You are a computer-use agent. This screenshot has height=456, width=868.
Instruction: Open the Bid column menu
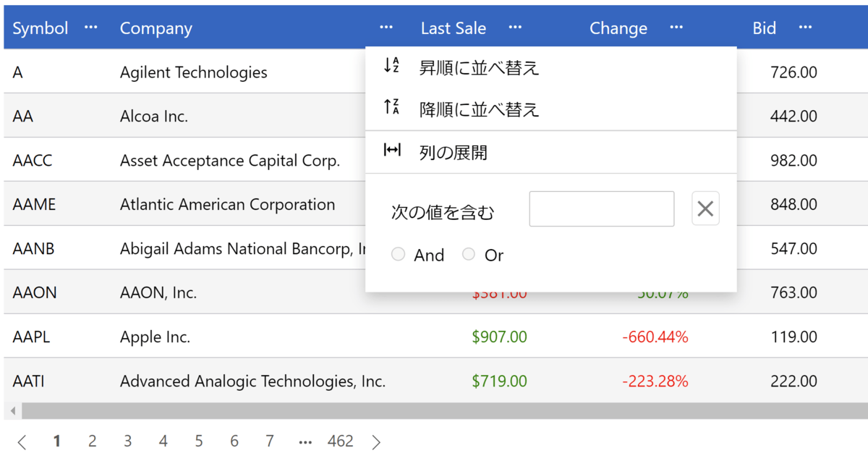pyautogui.click(x=805, y=28)
